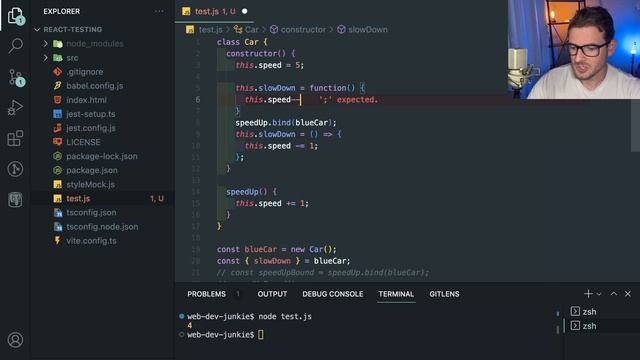The height and width of the screenshot is (360, 640).
Task: Place cursor on line 6 this.speed--
Action: pyautogui.click(x=272, y=100)
